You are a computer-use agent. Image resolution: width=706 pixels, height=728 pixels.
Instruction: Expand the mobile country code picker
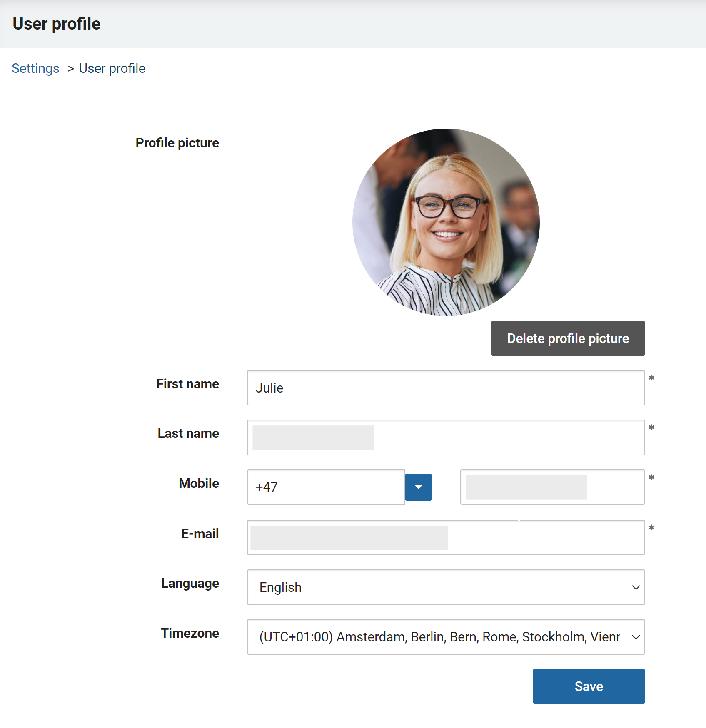tap(418, 487)
